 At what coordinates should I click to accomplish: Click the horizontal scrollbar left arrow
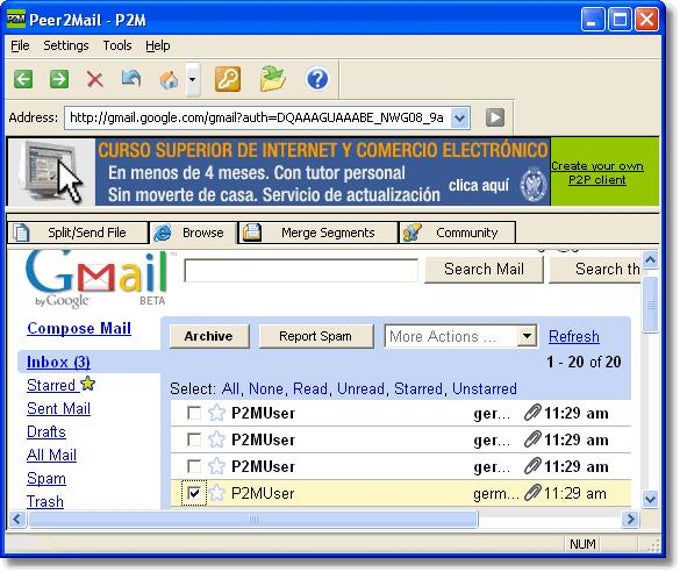17,519
